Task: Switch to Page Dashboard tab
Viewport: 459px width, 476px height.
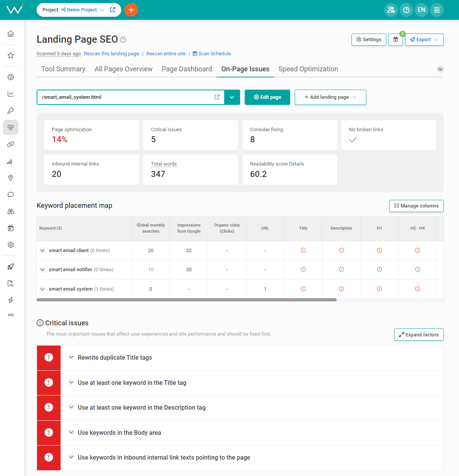Action: click(187, 69)
